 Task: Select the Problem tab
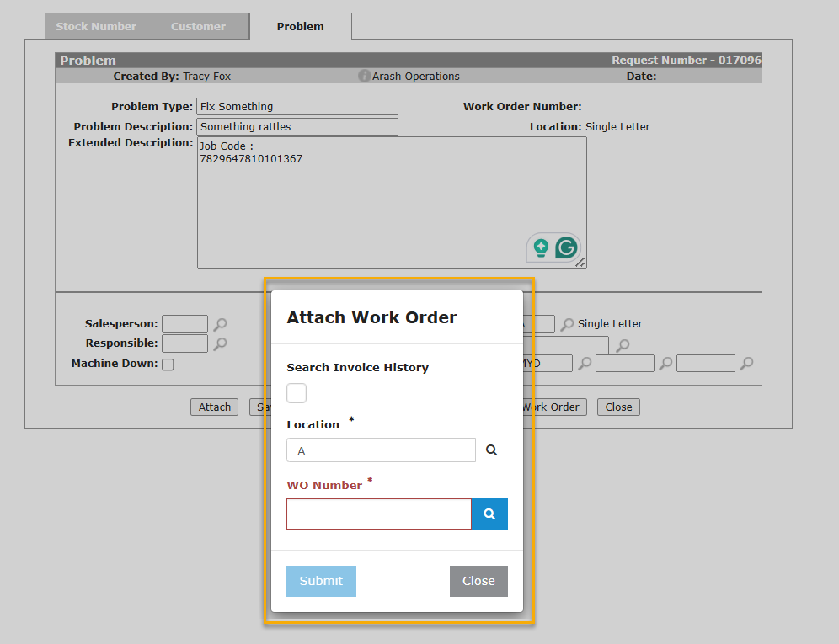[x=300, y=26]
